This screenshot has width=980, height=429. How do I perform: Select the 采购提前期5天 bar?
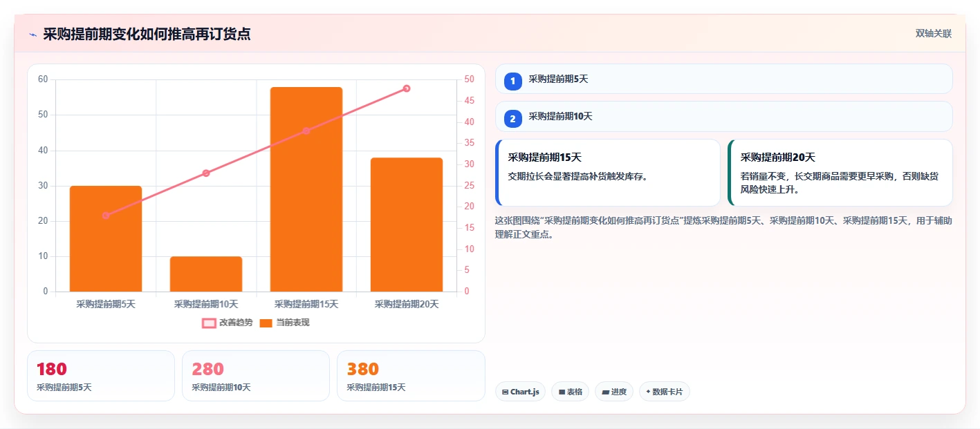106,238
